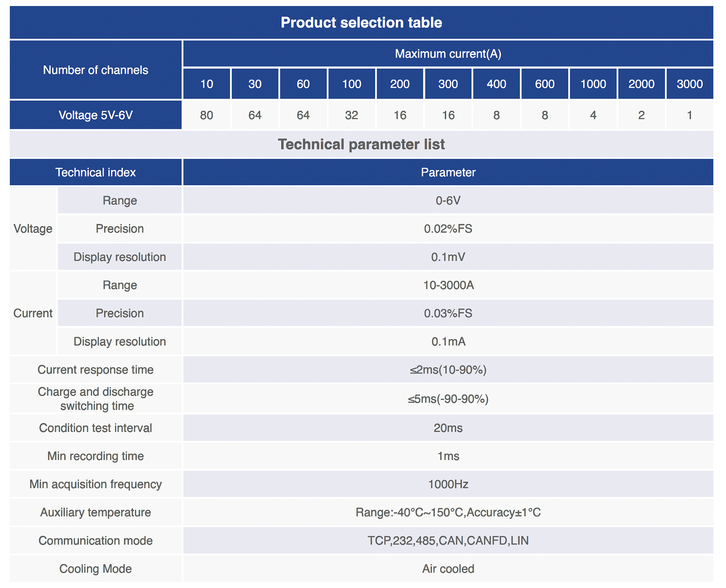Click the Product selection table title
The height and width of the screenshot is (588, 726).
[x=361, y=23]
